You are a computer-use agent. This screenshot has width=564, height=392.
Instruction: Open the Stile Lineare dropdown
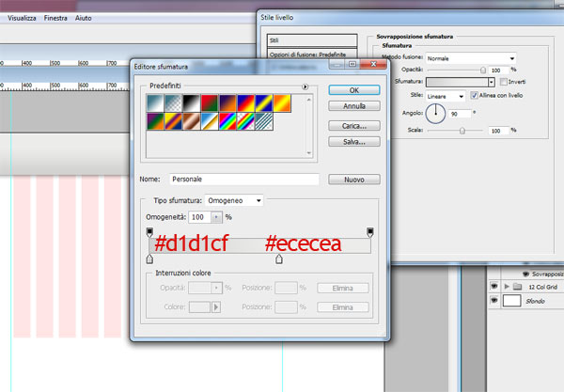(x=446, y=96)
